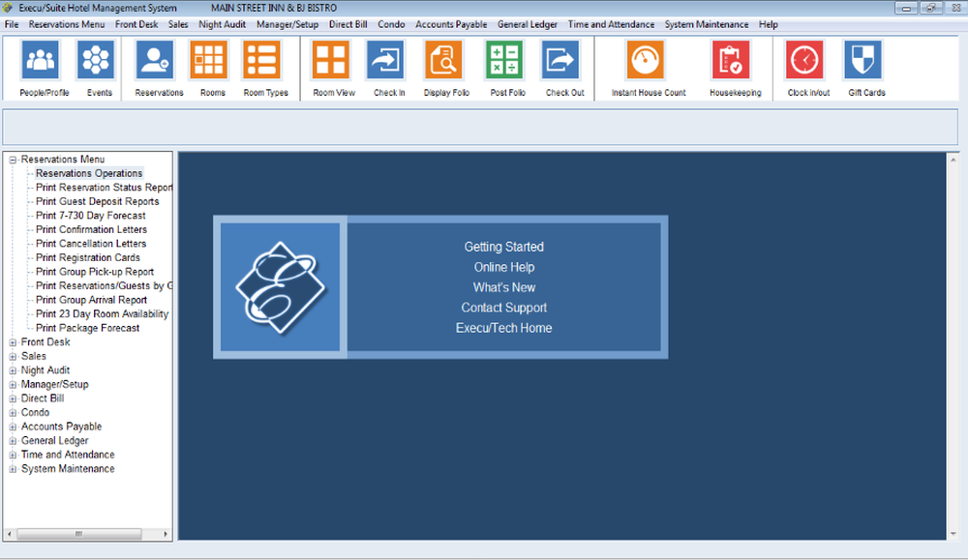
Task: Click main panel scrollbar down arrow
Action: [x=953, y=534]
